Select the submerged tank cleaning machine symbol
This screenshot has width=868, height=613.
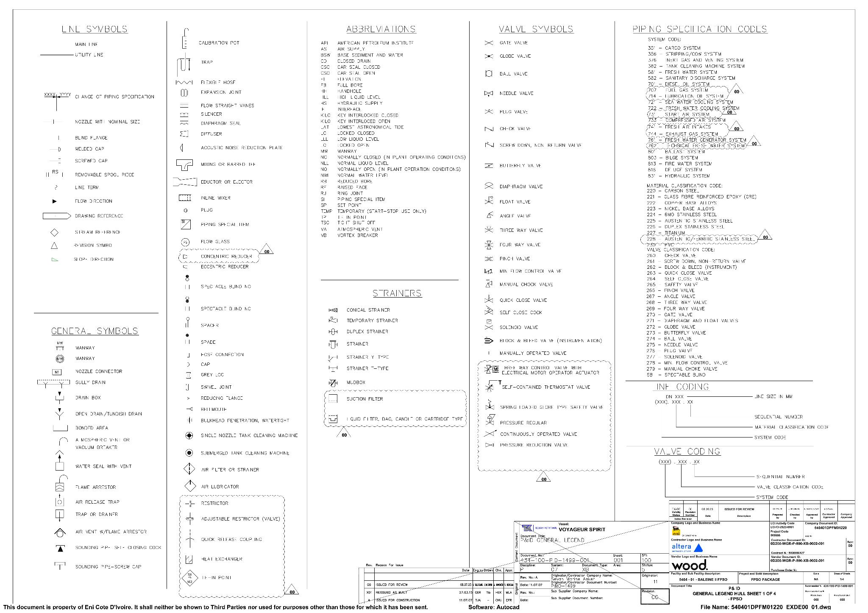click(x=189, y=453)
